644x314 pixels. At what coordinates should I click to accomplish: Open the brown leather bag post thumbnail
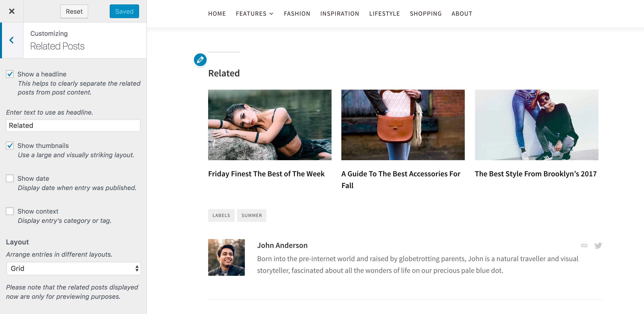click(x=403, y=125)
